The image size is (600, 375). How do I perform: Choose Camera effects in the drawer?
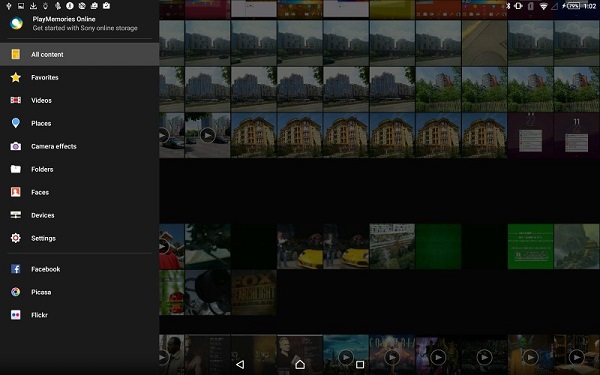click(x=80, y=146)
